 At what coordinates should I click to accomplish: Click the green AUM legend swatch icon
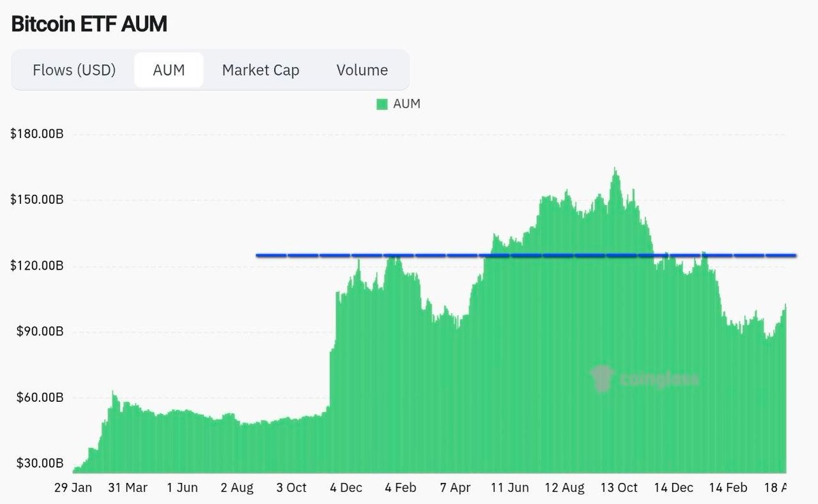pyautogui.click(x=382, y=104)
